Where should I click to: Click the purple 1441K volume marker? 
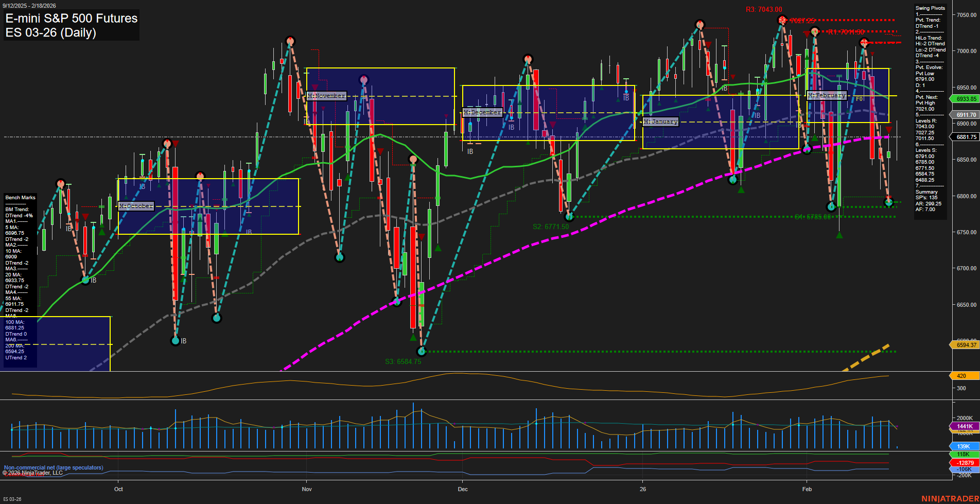coord(965,426)
